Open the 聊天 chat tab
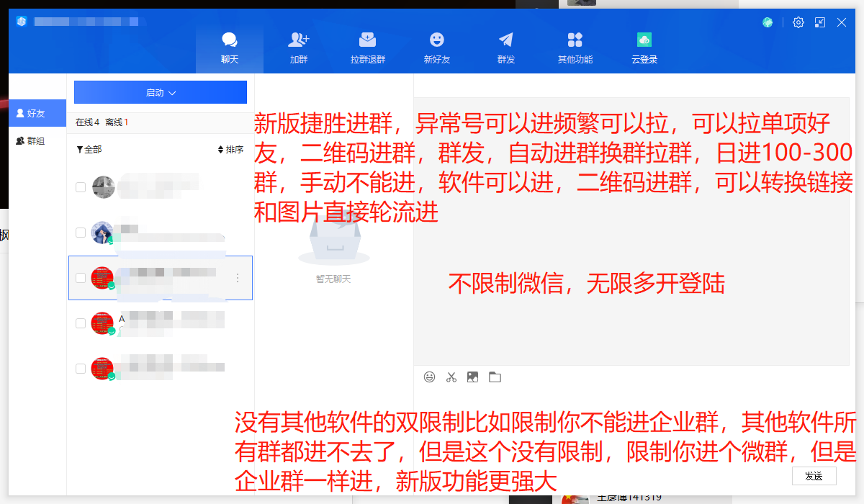The width and height of the screenshot is (864, 504). (230, 48)
